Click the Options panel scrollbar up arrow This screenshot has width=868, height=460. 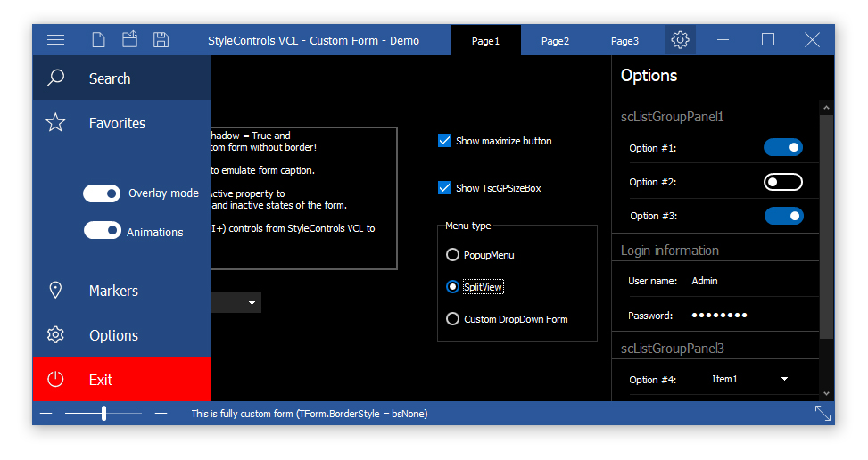coord(826,107)
